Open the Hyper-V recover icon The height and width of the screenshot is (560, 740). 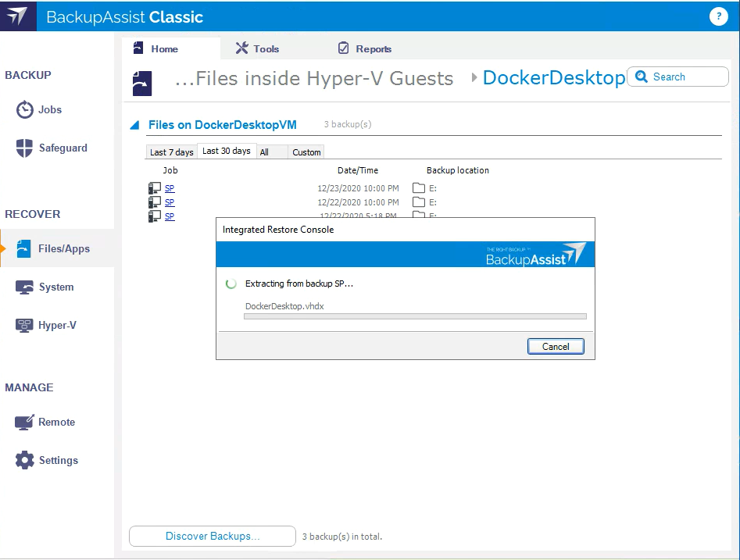(25, 326)
